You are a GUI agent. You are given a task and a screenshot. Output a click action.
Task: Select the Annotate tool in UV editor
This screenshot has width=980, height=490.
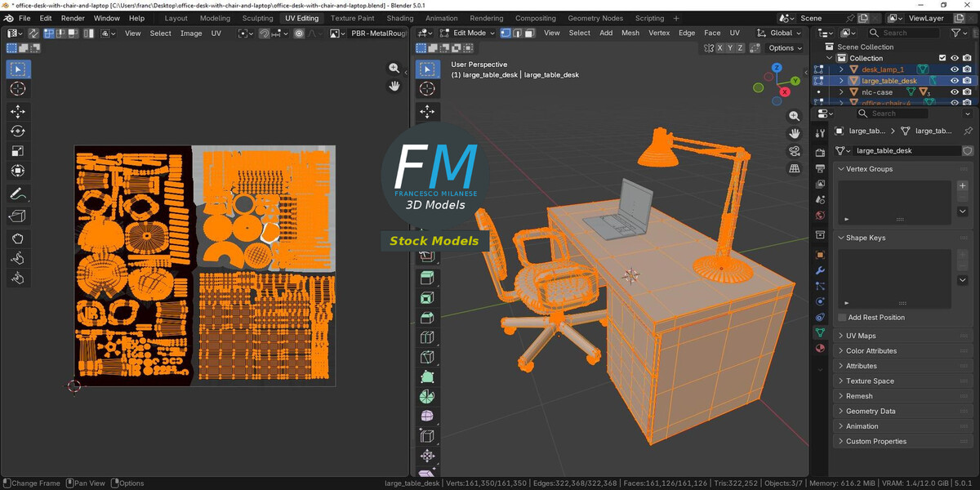pos(18,194)
